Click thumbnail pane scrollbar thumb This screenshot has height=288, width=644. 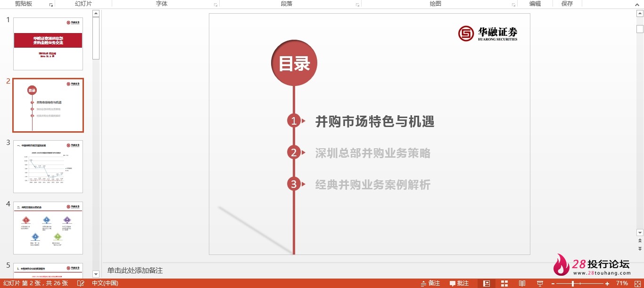[x=96, y=38]
